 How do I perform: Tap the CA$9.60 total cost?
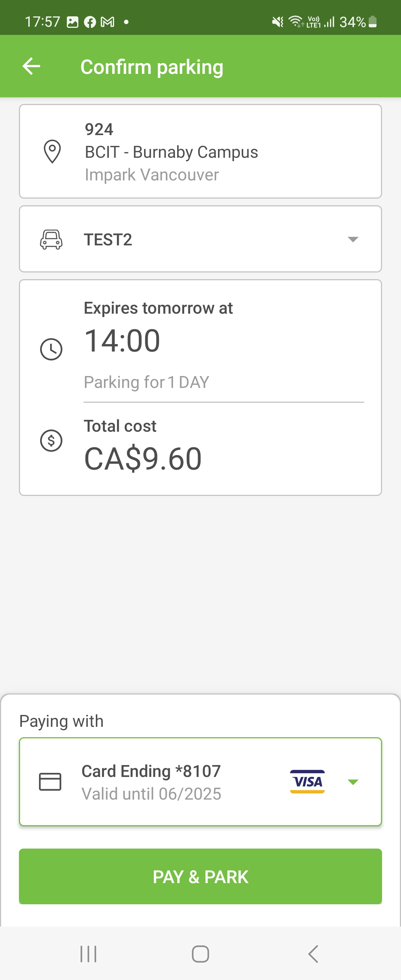pos(143,459)
